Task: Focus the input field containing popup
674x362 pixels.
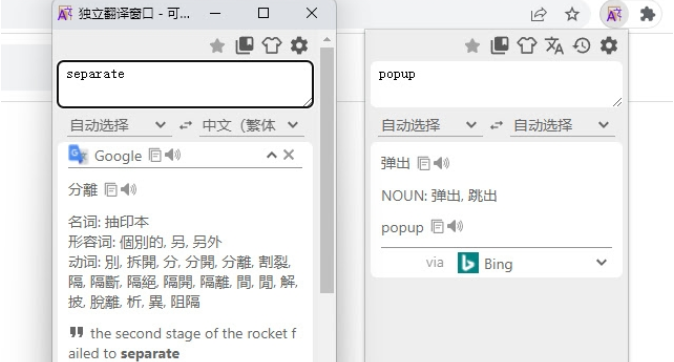Action: tap(496, 84)
